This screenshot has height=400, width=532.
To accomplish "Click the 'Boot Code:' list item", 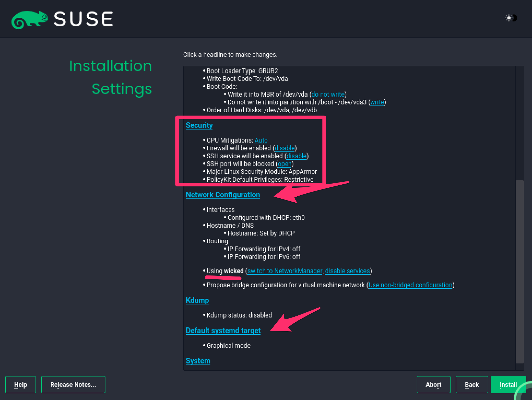I will (222, 87).
